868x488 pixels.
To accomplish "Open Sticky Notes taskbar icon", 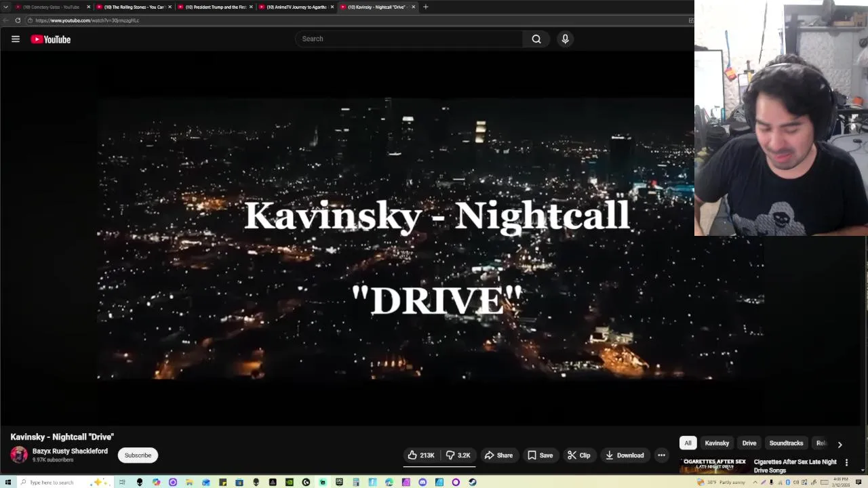I will [222, 482].
